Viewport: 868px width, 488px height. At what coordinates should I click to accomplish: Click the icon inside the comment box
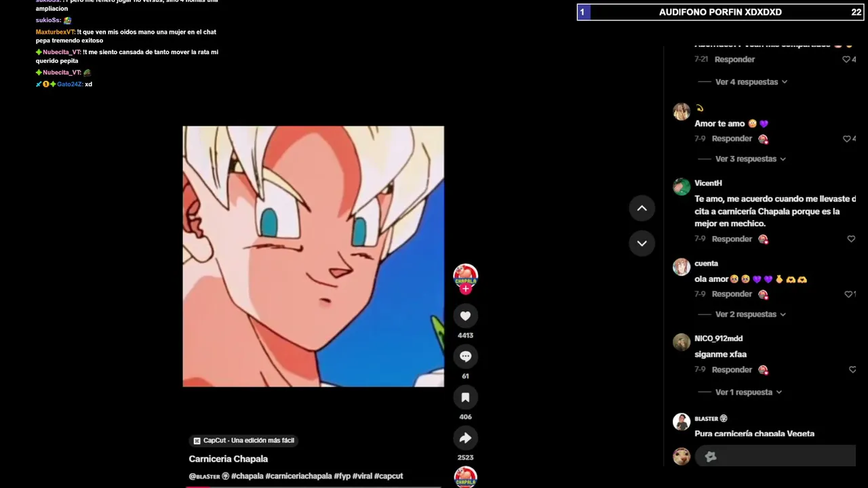[711, 457]
